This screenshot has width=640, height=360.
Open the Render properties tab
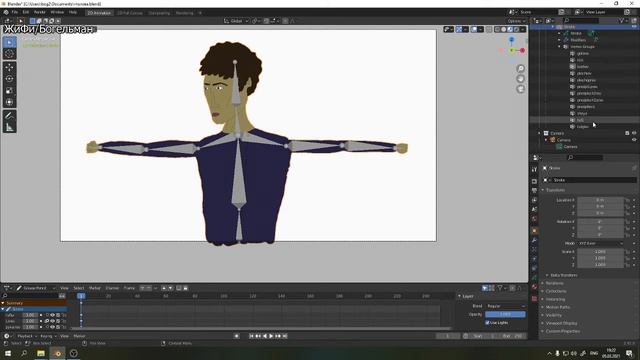[534, 181]
